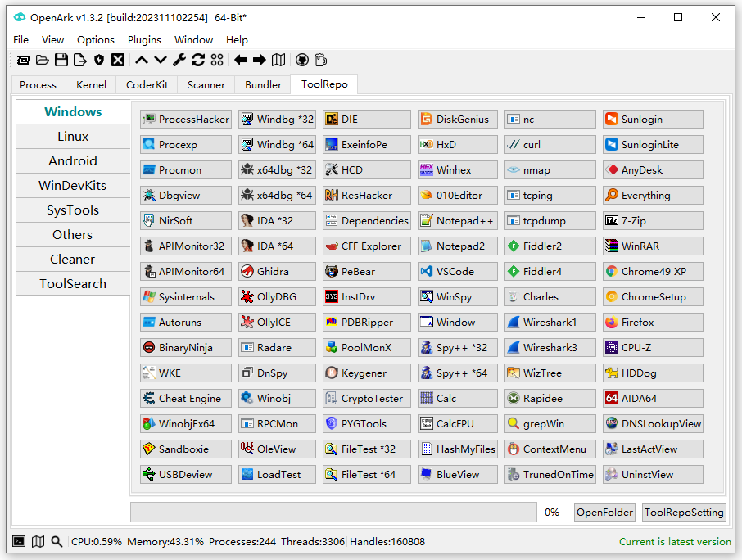Launch the CFF Explorer tool
Viewport: 742px width, 560px height.
point(367,246)
